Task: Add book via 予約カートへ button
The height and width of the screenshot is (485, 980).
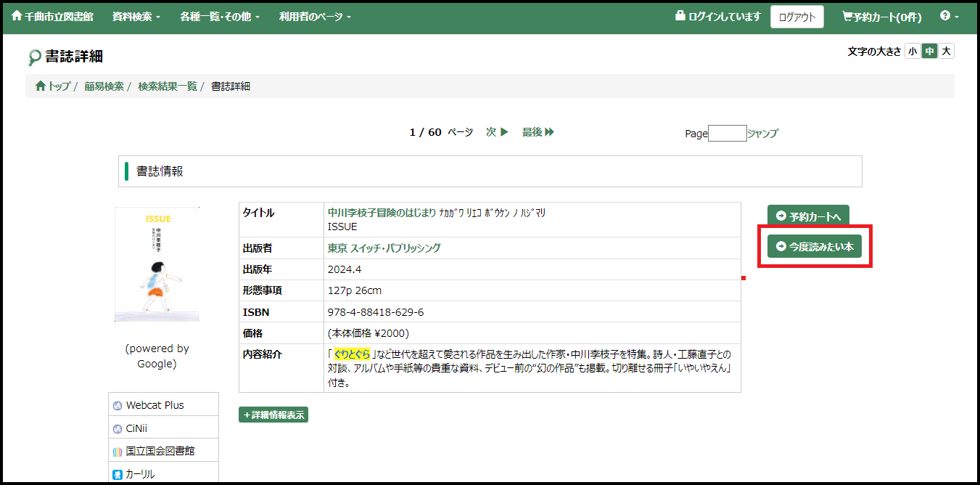Action: tap(808, 216)
